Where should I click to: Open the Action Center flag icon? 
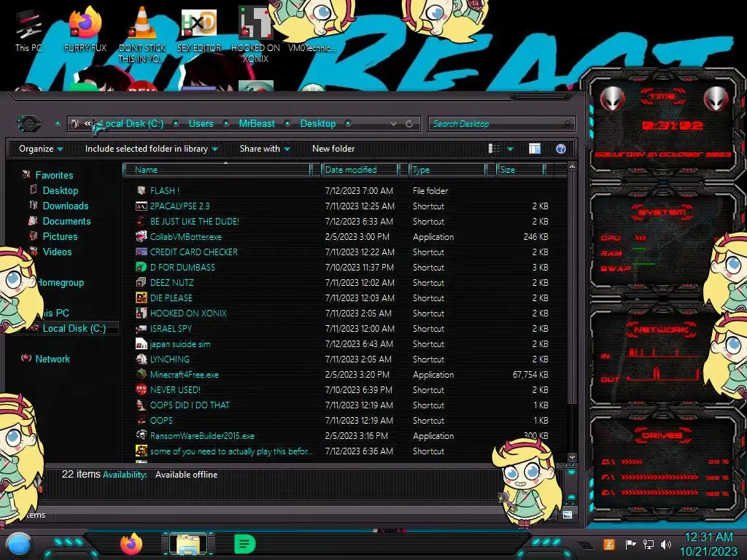pyautogui.click(x=630, y=544)
